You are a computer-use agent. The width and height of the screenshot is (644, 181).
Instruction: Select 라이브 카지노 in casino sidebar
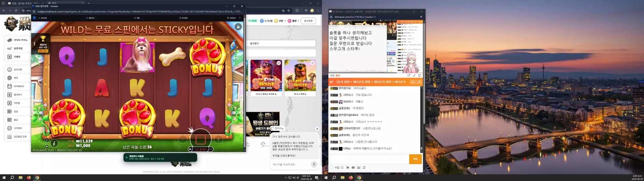18,40
